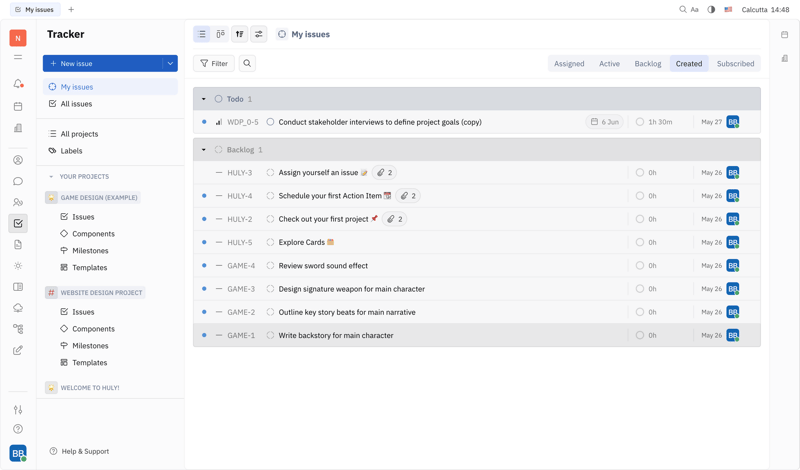Select the My issues browser tab
This screenshot has width=800, height=470.
(x=35, y=9)
